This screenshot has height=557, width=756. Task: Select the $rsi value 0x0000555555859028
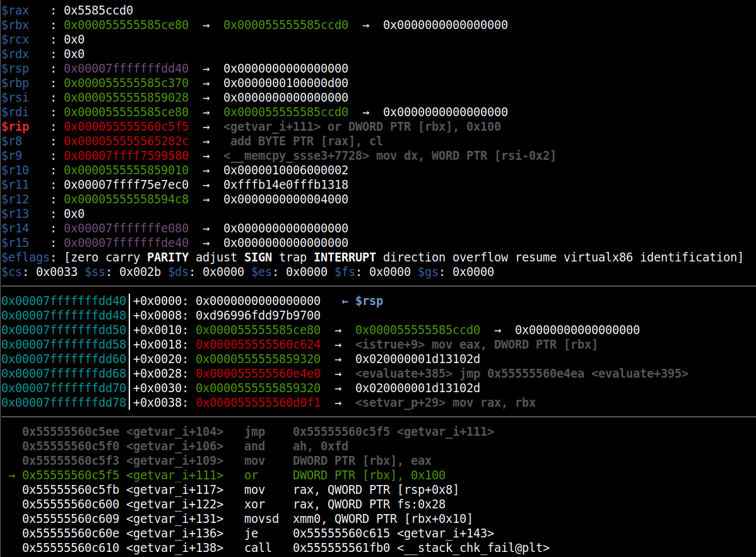point(126,97)
